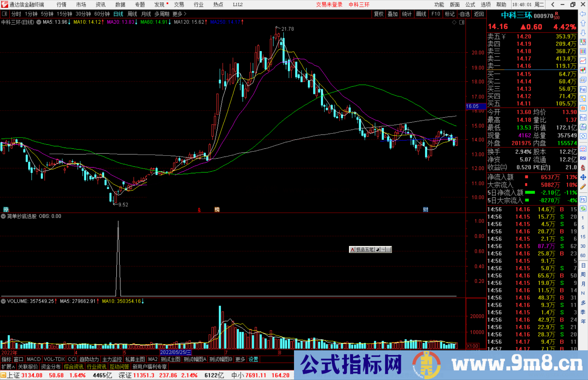
Task: Open the 功能 menu
Action: pyautogui.click(x=439, y=5)
